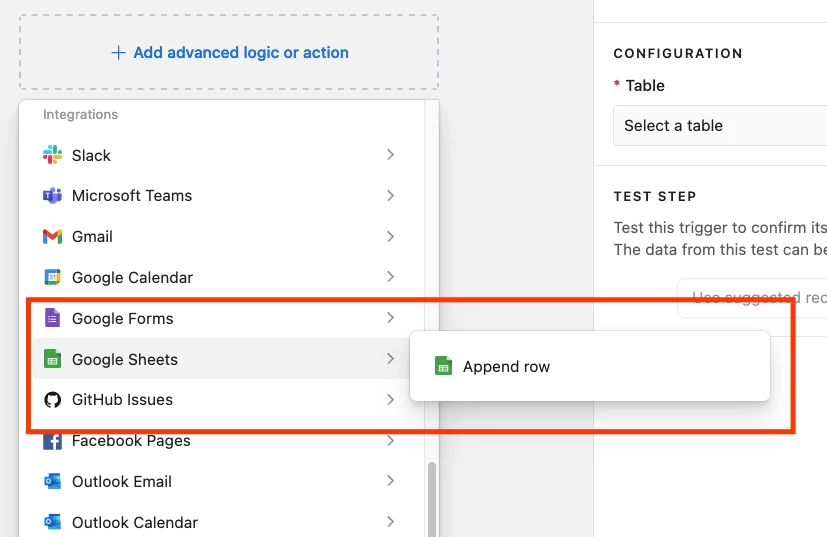
Task: Click the purple Google Forms icon
Action: coord(52,318)
